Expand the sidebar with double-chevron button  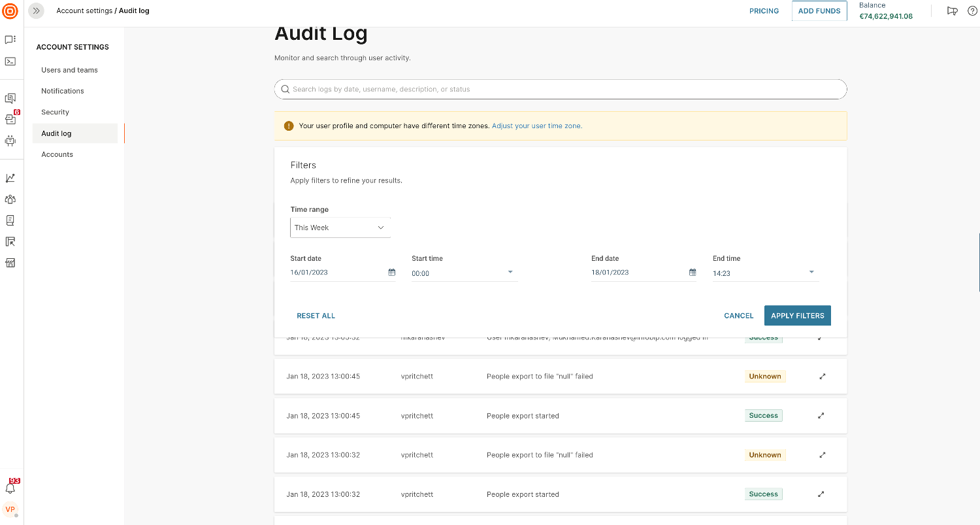[37, 10]
